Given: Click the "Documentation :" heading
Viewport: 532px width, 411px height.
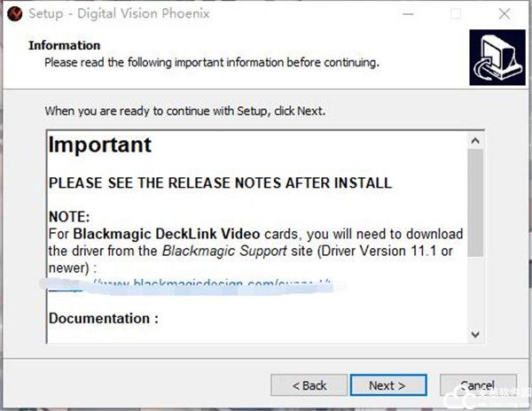Looking at the screenshot, I should [x=104, y=318].
